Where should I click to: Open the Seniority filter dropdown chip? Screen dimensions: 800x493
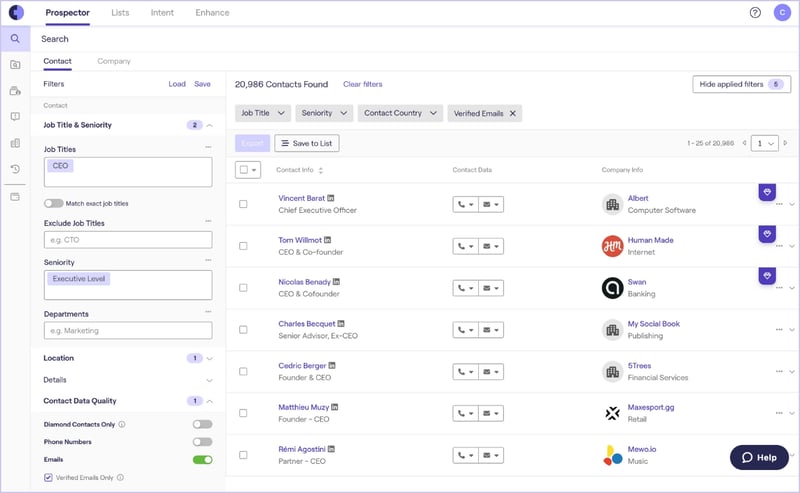pyautogui.click(x=324, y=113)
